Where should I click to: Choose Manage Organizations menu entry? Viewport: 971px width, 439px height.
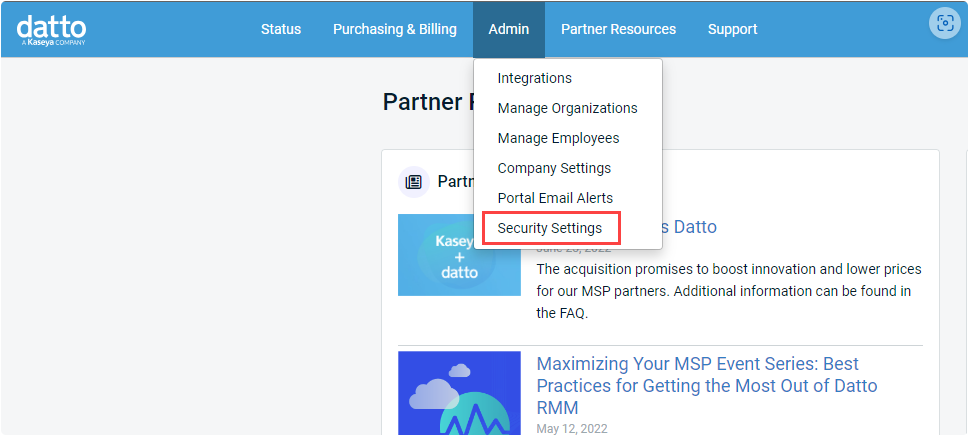click(568, 108)
